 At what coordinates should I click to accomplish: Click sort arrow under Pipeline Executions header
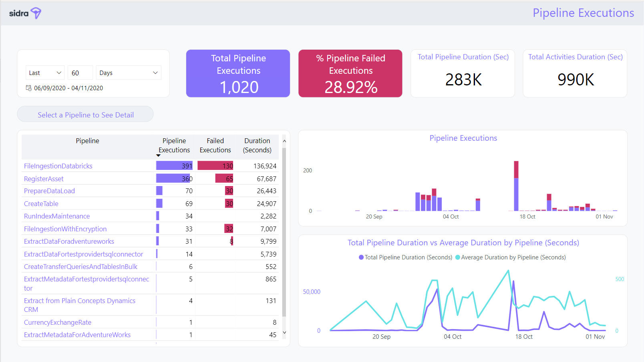[x=158, y=156]
